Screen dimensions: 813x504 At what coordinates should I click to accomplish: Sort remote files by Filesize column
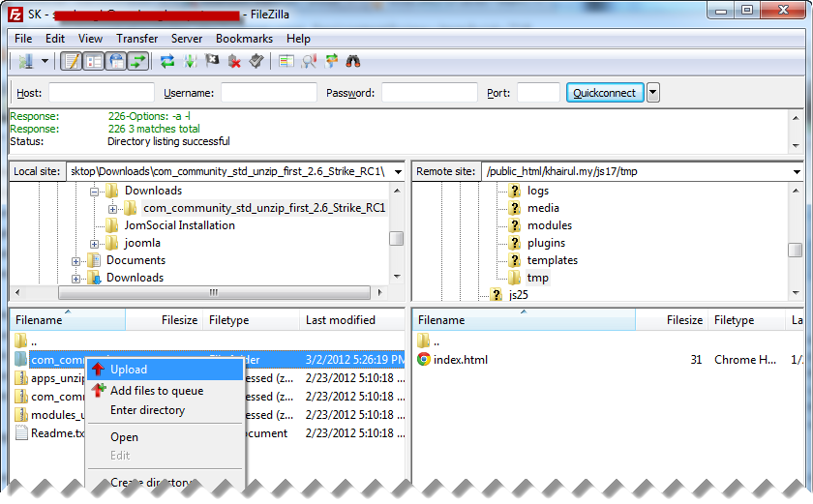click(x=672, y=320)
